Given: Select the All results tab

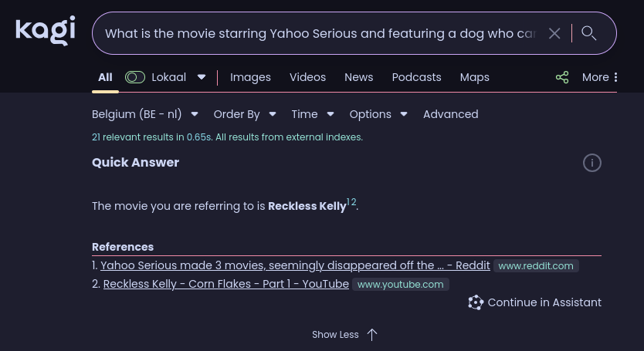Looking at the screenshot, I should coord(105,77).
